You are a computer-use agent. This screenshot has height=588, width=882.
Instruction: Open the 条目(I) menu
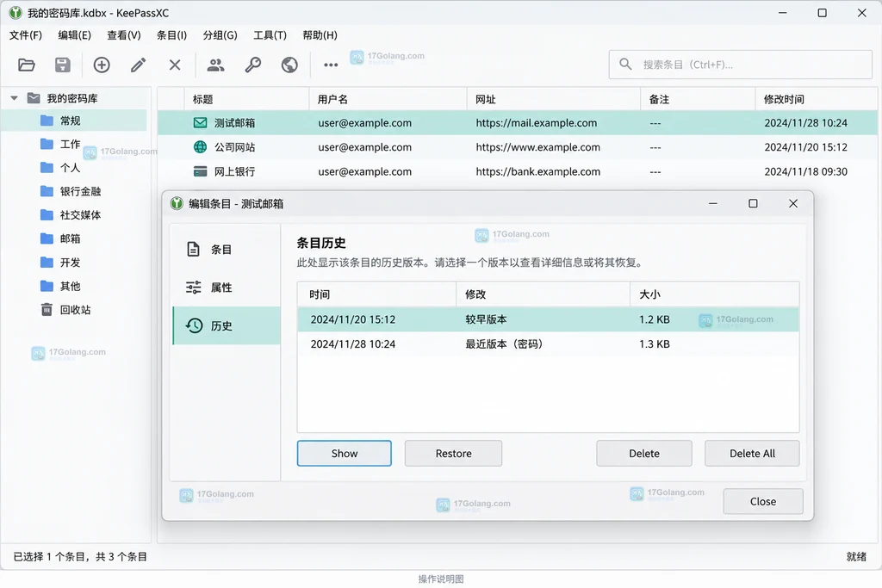click(171, 34)
